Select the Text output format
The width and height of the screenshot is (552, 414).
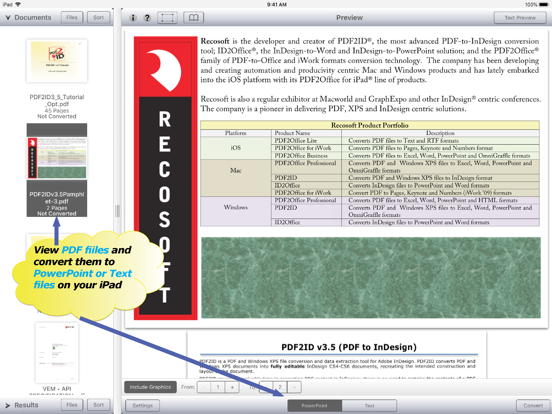pyautogui.click(x=369, y=406)
